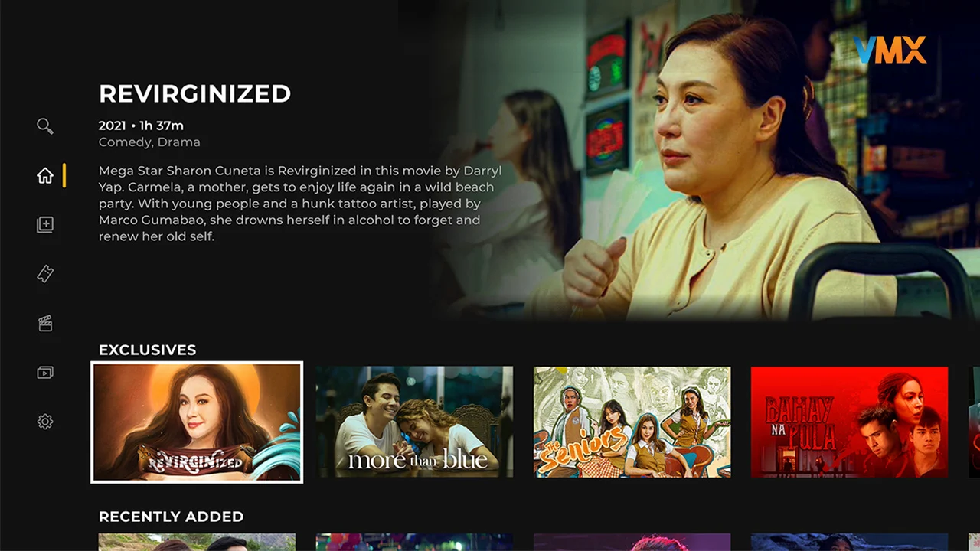Click the REVIRGINIZED featured title
Screen dimensions: 980x551
pos(195,93)
